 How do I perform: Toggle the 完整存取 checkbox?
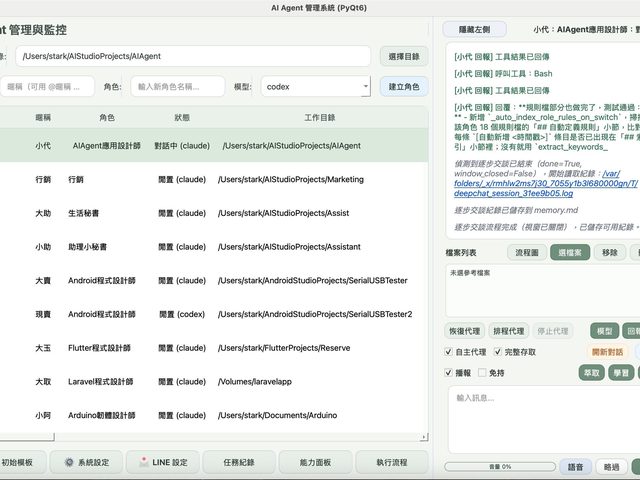498,351
